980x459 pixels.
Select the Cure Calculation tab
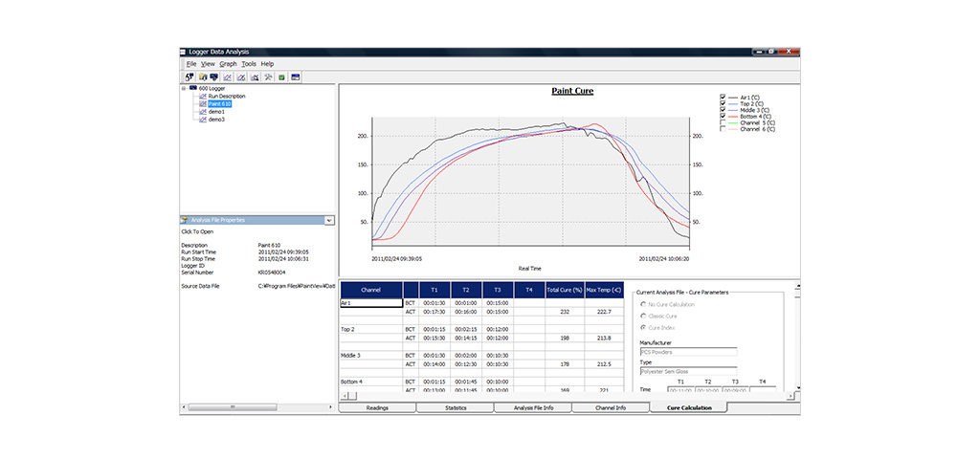(689, 407)
